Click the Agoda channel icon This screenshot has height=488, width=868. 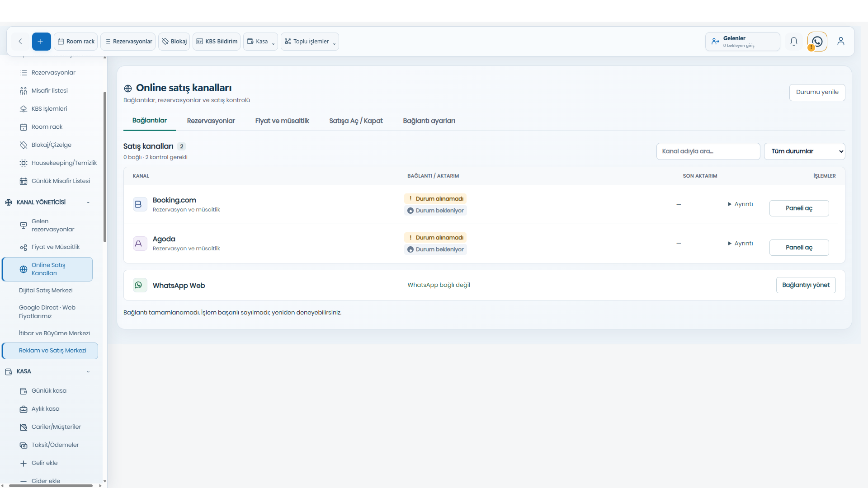click(x=140, y=244)
